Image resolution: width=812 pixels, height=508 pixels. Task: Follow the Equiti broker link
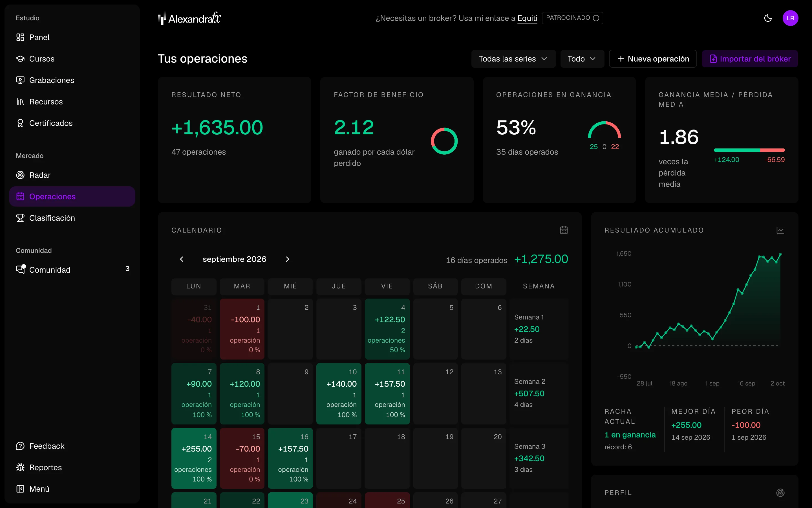[527, 18]
